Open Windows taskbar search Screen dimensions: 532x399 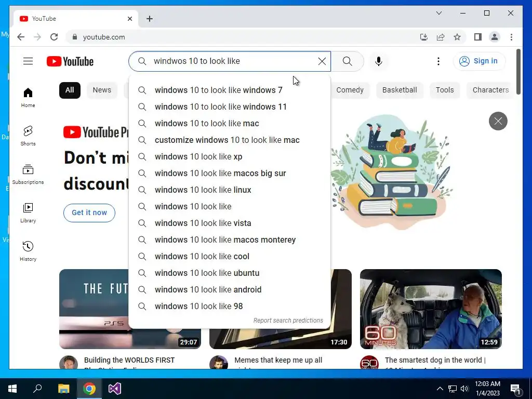tap(37, 389)
